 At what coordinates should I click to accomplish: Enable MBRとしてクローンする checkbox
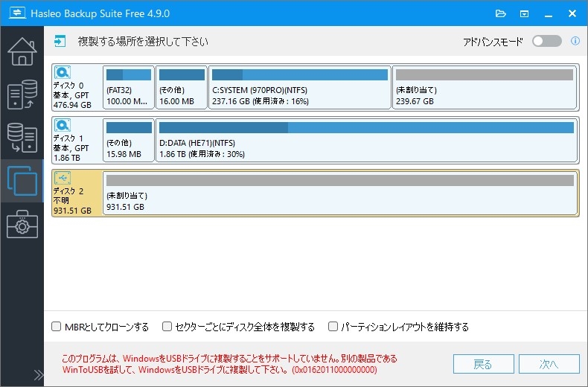pos(57,326)
